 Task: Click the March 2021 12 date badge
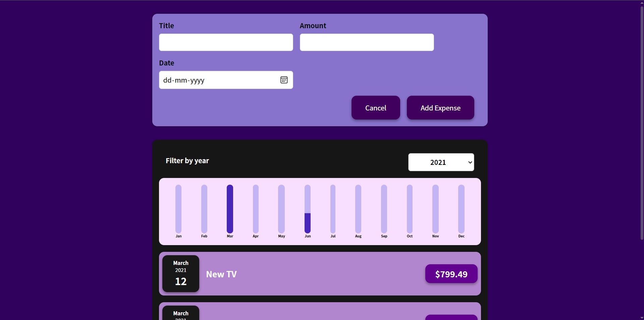click(x=181, y=274)
